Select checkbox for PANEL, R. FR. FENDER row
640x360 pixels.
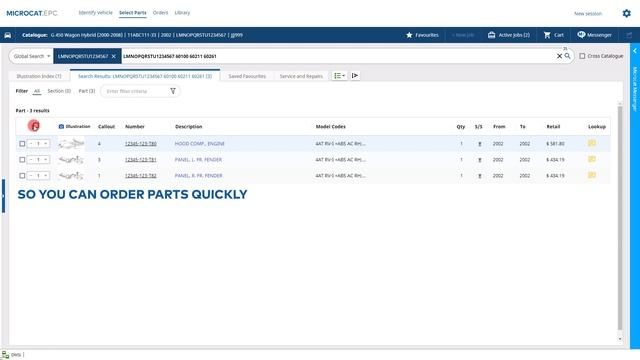coord(22,176)
